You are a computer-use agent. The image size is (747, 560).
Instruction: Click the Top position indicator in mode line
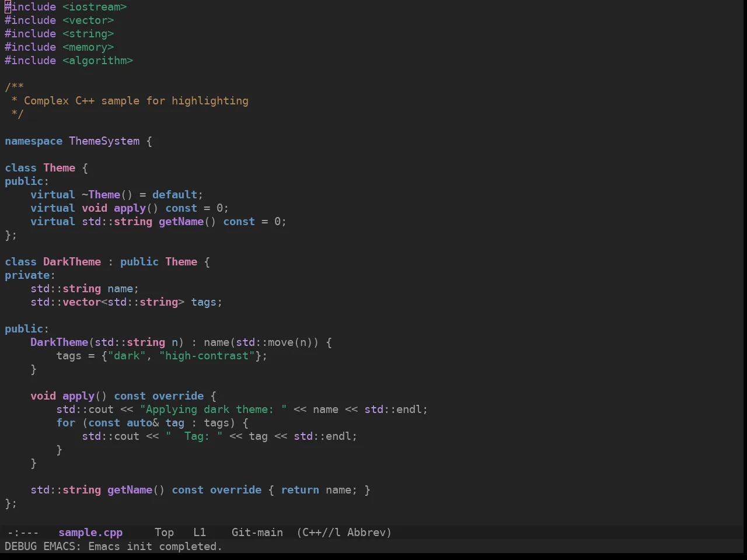[x=164, y=533]
